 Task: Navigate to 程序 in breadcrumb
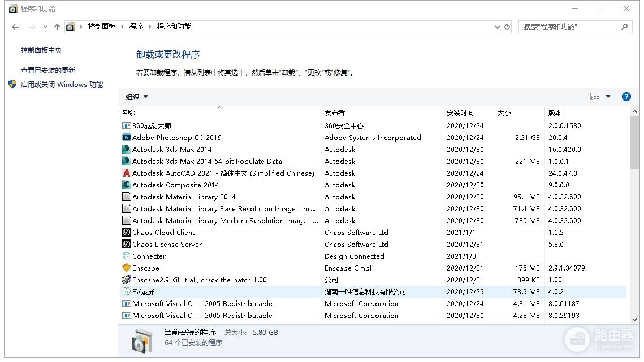pos(136,27)
